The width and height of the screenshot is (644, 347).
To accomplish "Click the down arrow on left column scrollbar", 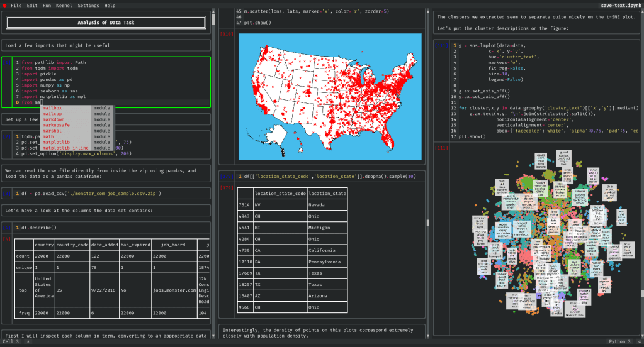I will (213, 335).
